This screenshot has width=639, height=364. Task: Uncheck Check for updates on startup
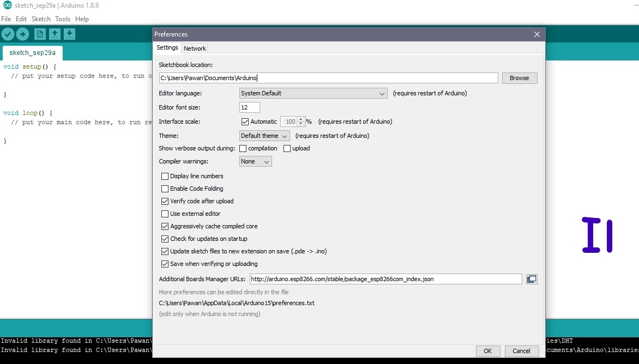pos(165,239)
